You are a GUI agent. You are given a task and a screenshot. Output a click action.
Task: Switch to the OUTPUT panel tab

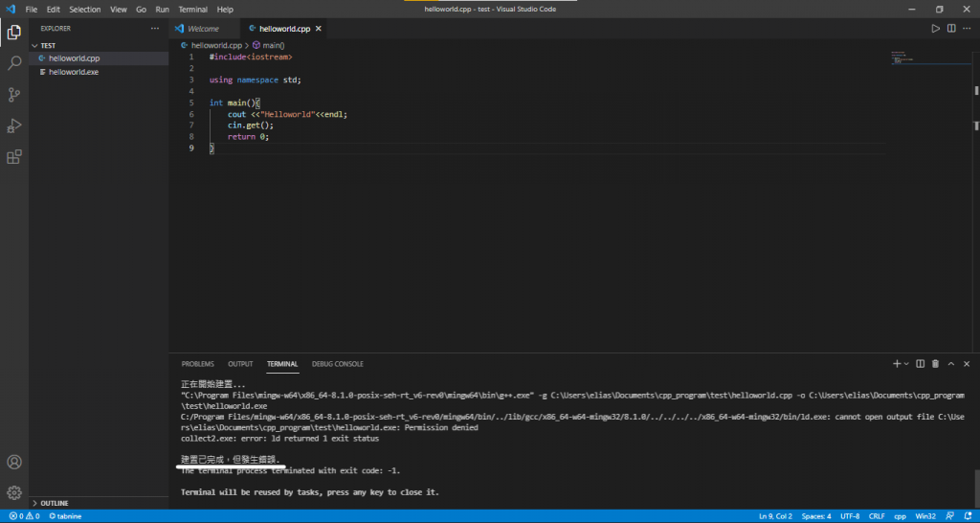click(240, 364)
